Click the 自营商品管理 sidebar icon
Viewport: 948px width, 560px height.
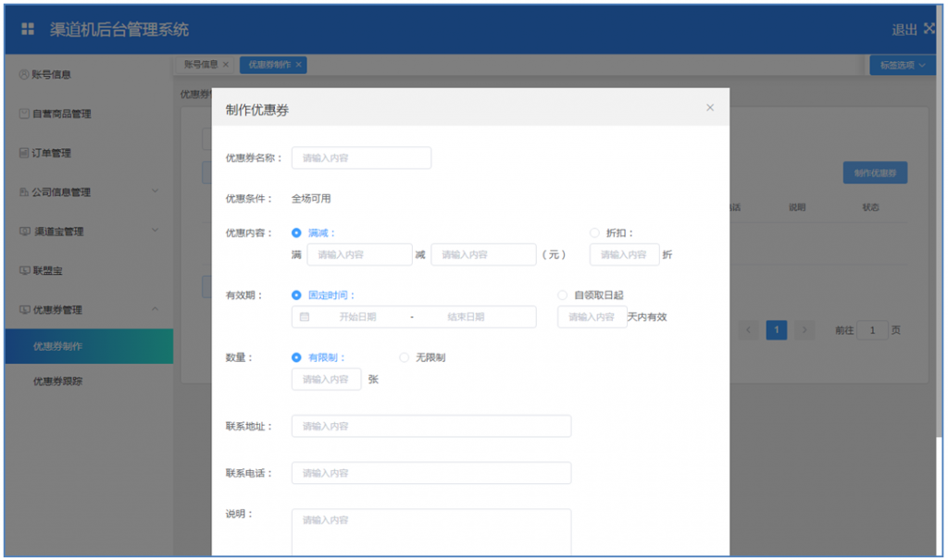[24, 114]
